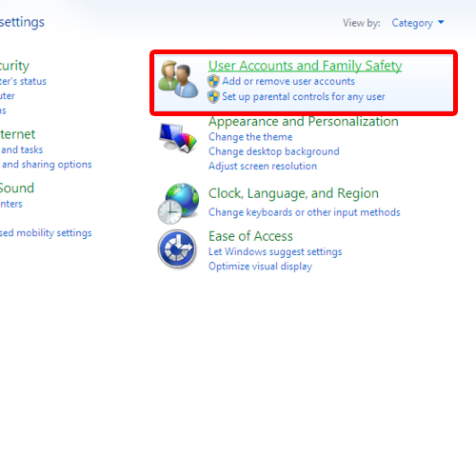This screenshot has height=476, width=476.
Task: Open Appearance and Personalization heading
Action: (x=304, y=122)
